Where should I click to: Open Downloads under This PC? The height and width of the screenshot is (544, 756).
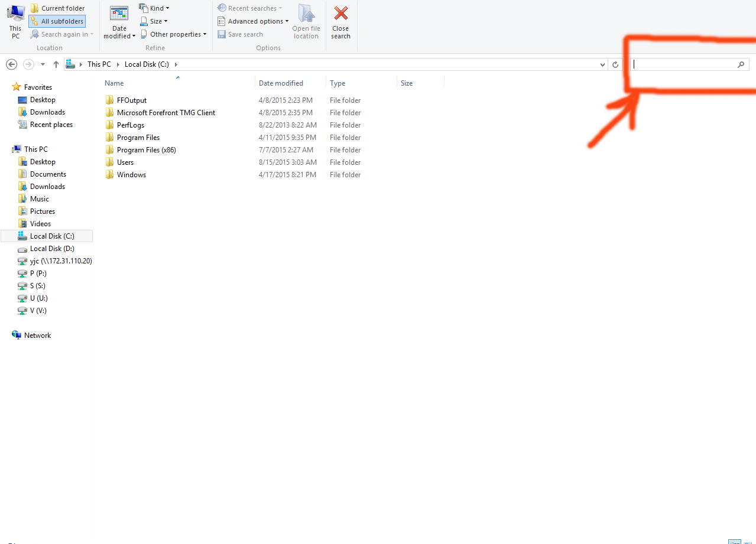47,187
